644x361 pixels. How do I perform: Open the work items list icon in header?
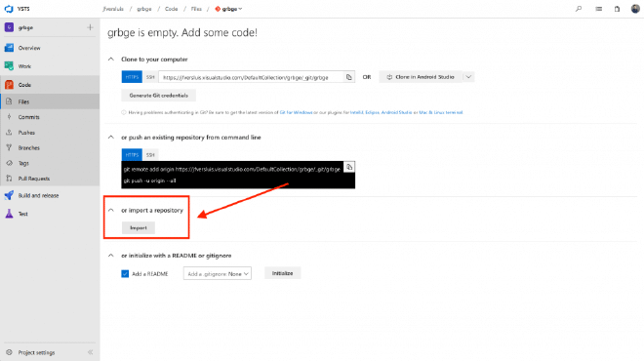(x=599, y=9)
